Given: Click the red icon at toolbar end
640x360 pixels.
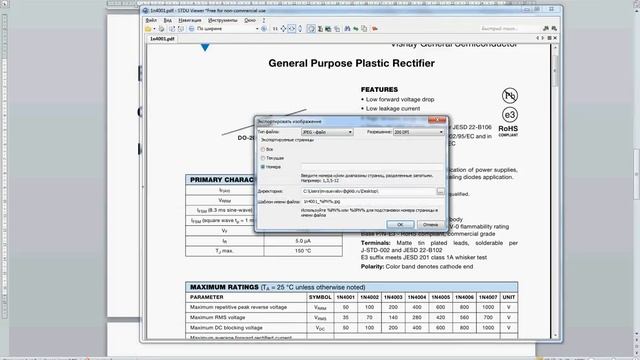Looking at the screenshot, I should click(x=375, y=29).
